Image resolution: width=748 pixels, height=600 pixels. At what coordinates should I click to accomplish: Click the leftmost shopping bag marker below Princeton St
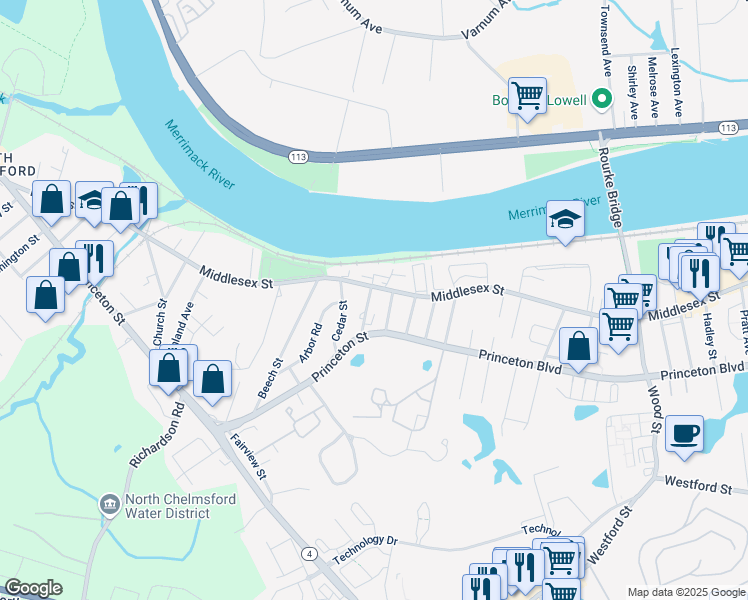(x=45, y=299)
